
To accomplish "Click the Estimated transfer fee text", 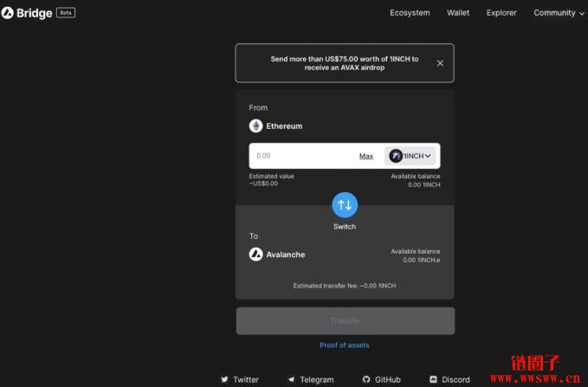I will point(345,286).
